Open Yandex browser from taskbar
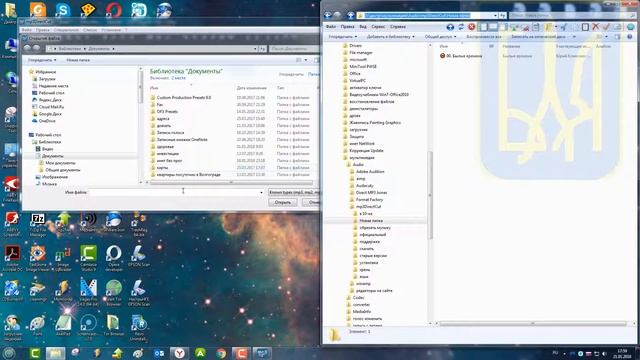The image size is (640, 360). pos(180,353)
